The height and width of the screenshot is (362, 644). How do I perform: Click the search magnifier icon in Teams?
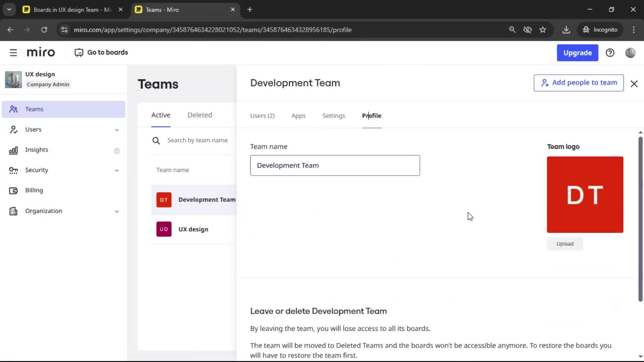(156, 140)
